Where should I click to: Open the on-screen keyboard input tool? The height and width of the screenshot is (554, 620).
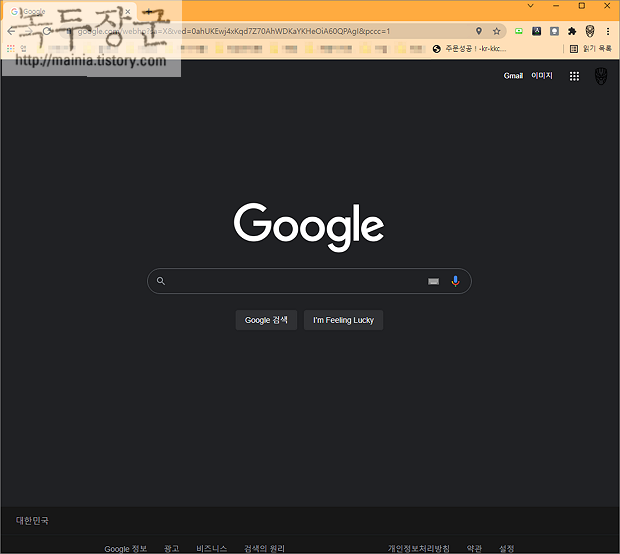[433, 281]
